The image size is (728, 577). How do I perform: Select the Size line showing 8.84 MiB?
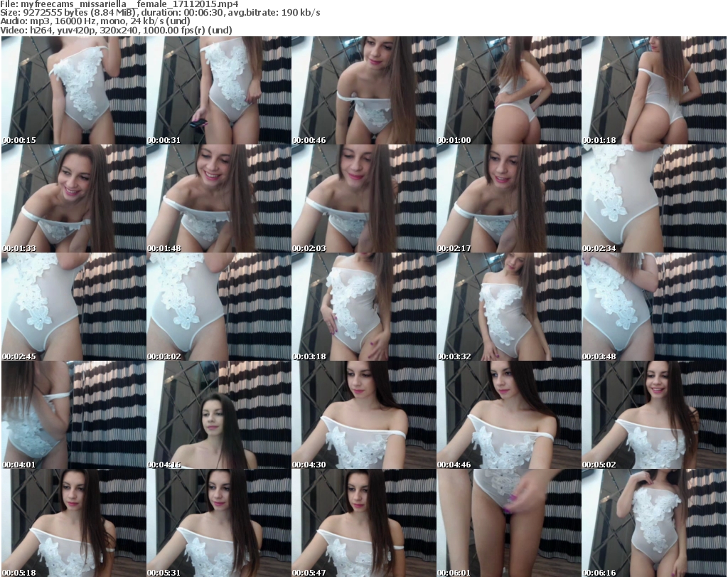160,13
